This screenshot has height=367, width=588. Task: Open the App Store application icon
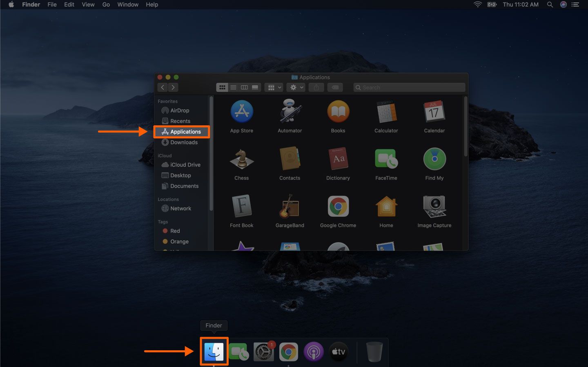click(242, 111)
